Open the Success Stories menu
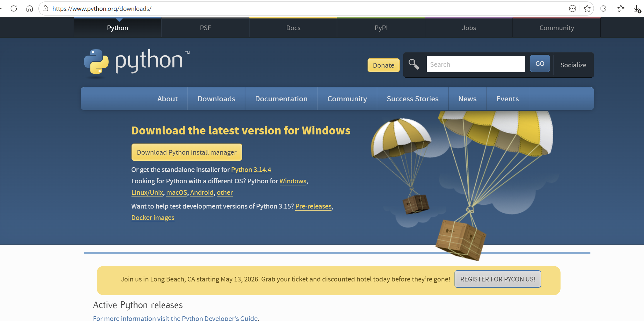The image size is (644, 321). point(412,99)
